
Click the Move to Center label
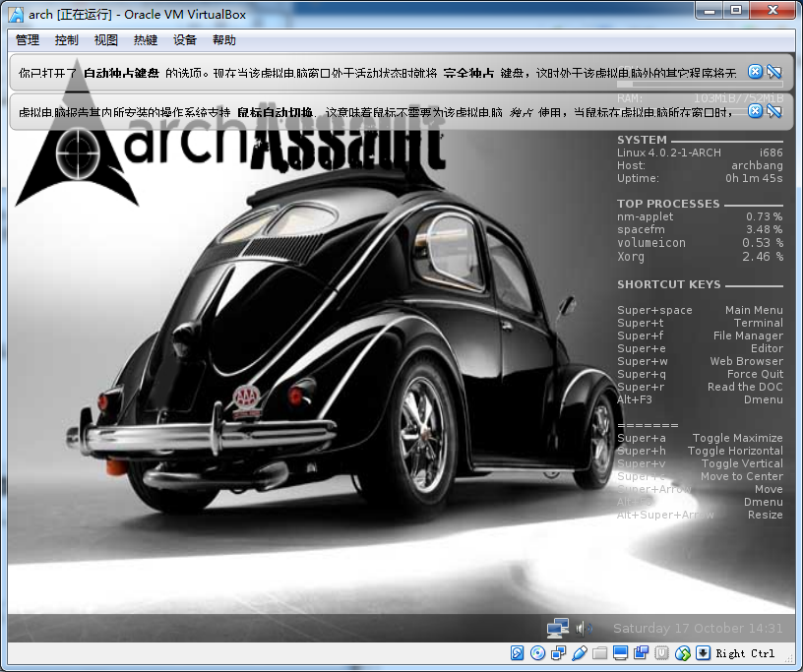tap(742, 476)
